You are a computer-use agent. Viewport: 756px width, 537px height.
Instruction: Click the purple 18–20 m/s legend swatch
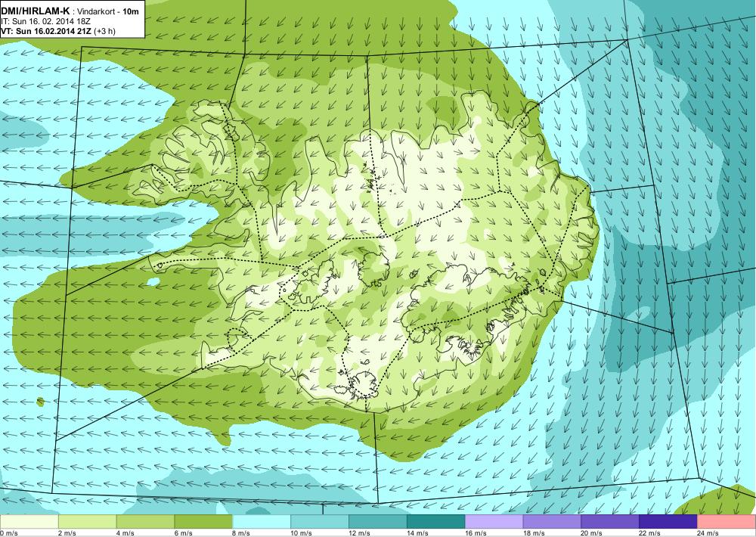(552, 522)
